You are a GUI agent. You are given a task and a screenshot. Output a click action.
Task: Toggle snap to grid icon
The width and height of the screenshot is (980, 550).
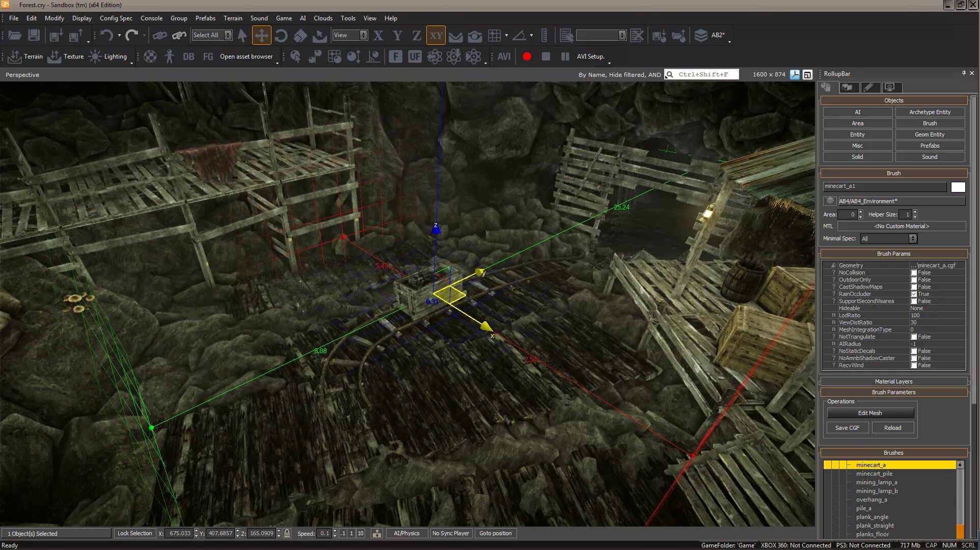tap(494, 35)
